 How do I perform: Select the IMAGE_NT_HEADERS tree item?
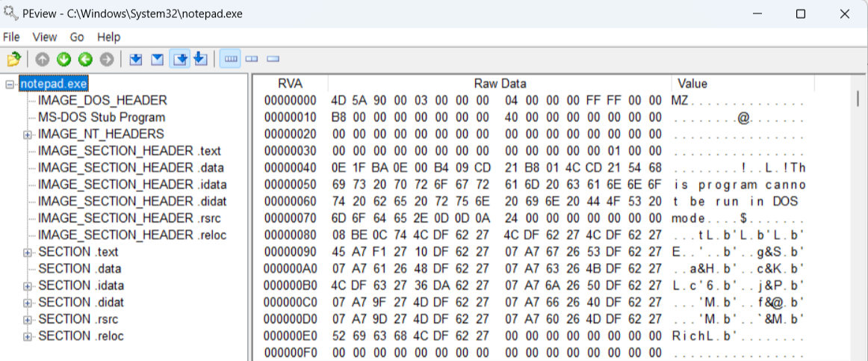click(x=101, y=134)
